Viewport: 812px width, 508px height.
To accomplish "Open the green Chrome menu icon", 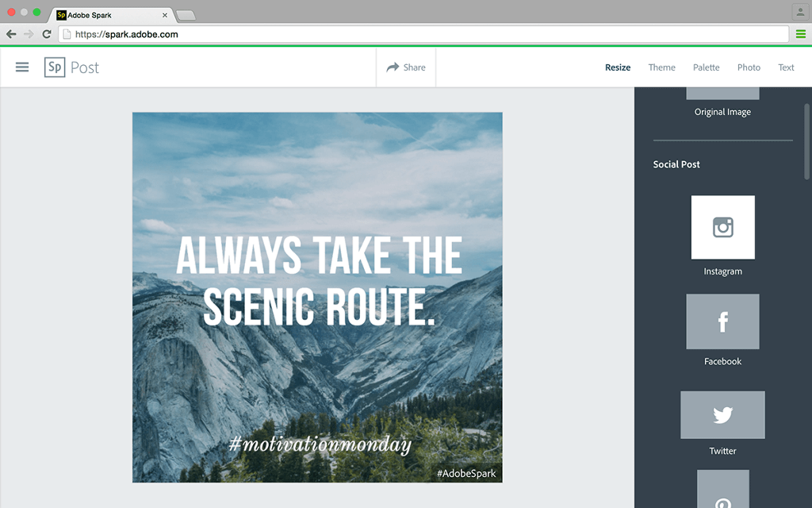I will point(801,34).
